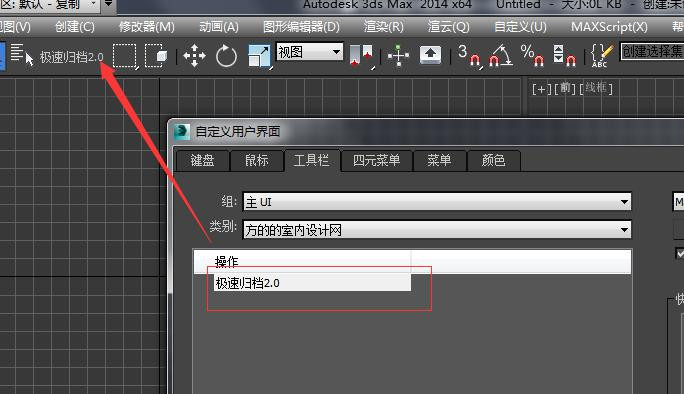Toggle the Keyboard Shortcut Override icon
684x394 pixels.
(x=430, y=55)
